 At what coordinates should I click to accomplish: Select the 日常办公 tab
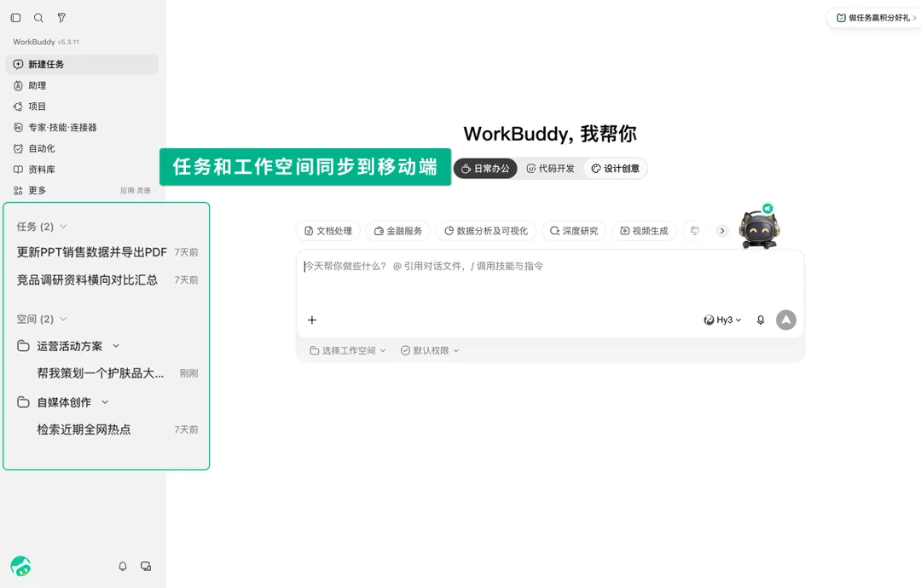pos(485,169)
